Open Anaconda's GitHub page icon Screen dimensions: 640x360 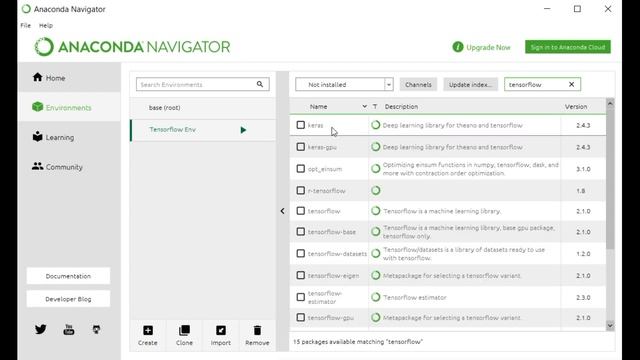coord(96,329)
